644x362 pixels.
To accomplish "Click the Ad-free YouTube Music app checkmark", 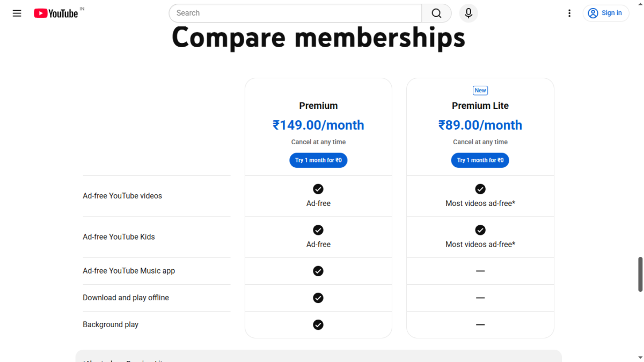I will [x=318, y=271].
